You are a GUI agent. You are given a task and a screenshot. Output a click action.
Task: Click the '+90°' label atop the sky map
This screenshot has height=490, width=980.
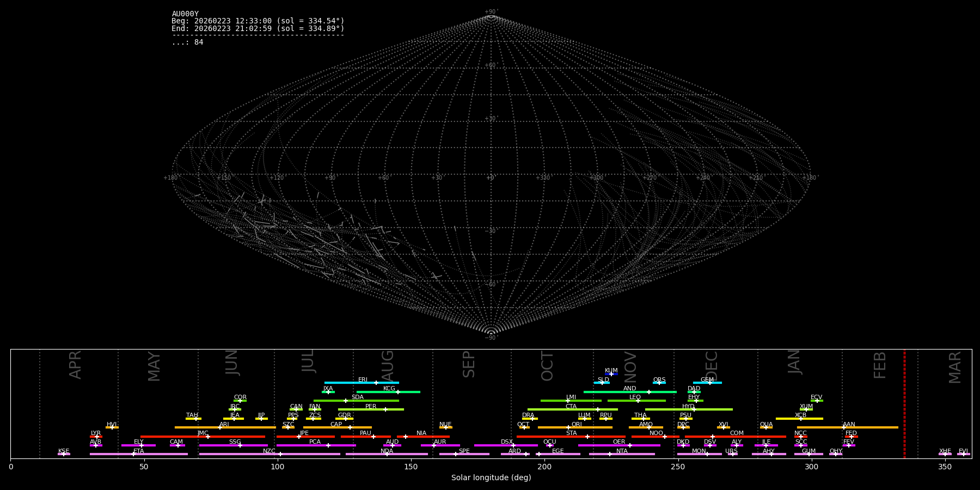(x=491, y=12)
